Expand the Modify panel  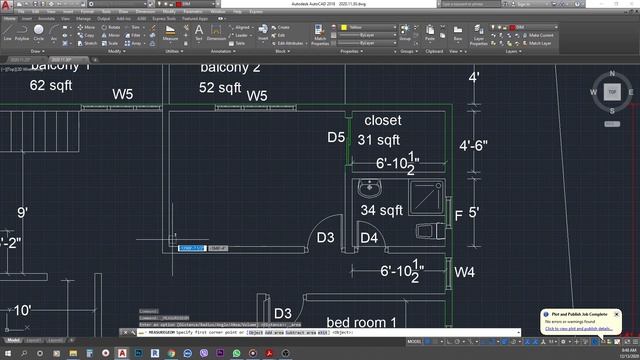point(117,51)
